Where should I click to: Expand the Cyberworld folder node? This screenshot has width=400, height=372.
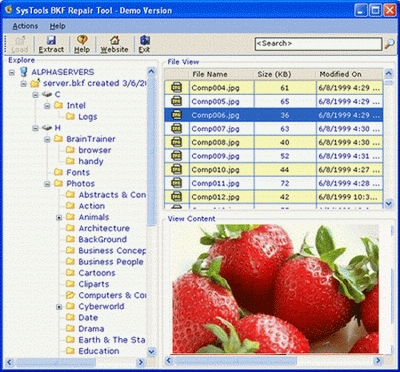tap(59, 307)
